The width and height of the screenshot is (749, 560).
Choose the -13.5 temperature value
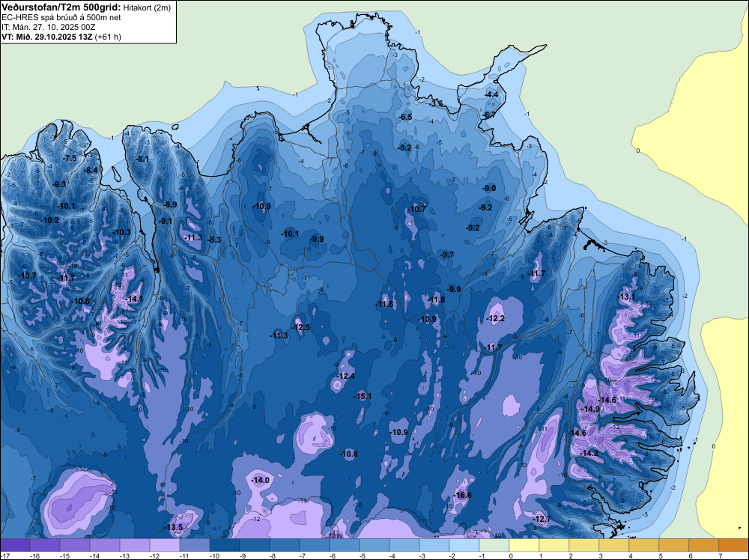pyautogui.click(x=174, y=528)
